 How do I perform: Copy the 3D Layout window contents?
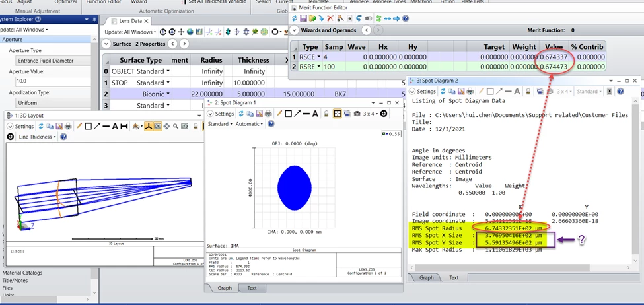(50, 127)
